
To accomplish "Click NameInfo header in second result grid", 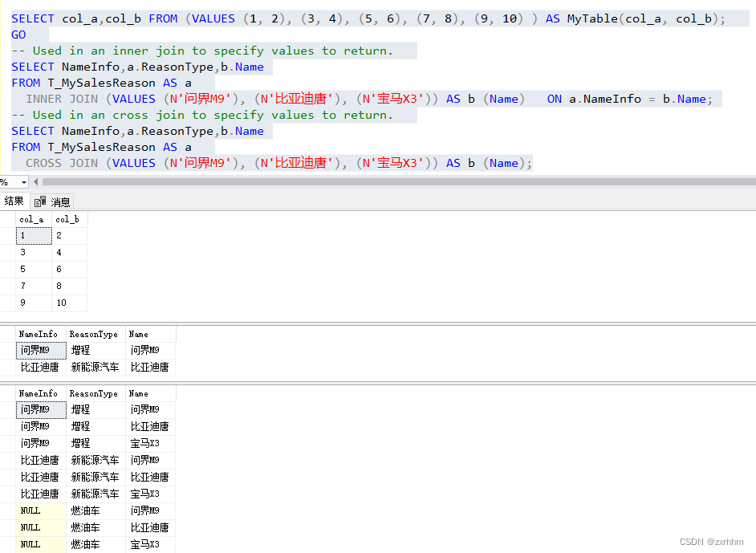I will tap(41, 334).
